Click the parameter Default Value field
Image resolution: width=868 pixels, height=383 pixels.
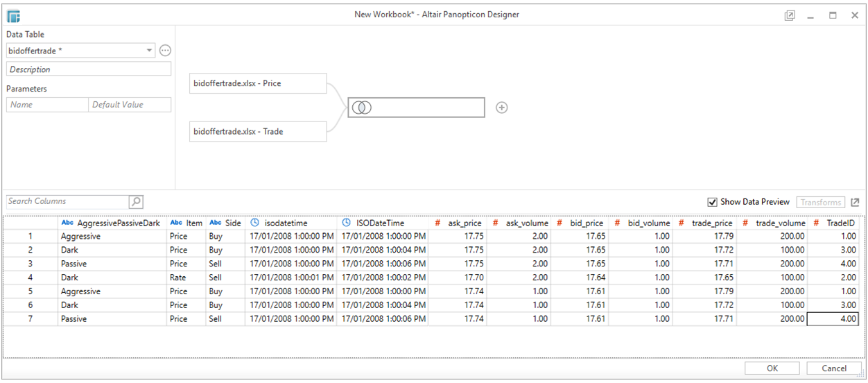130,105
